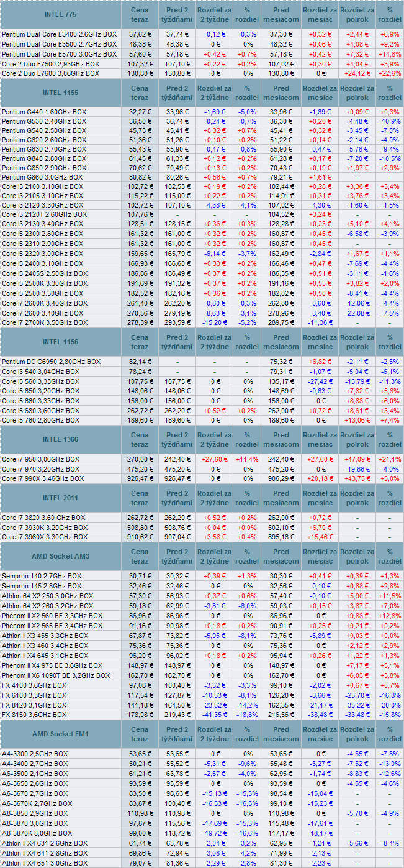Select A4-3300 2,5GHz BOX row
This screenshot has height=868, width=404.
[202, 754]
